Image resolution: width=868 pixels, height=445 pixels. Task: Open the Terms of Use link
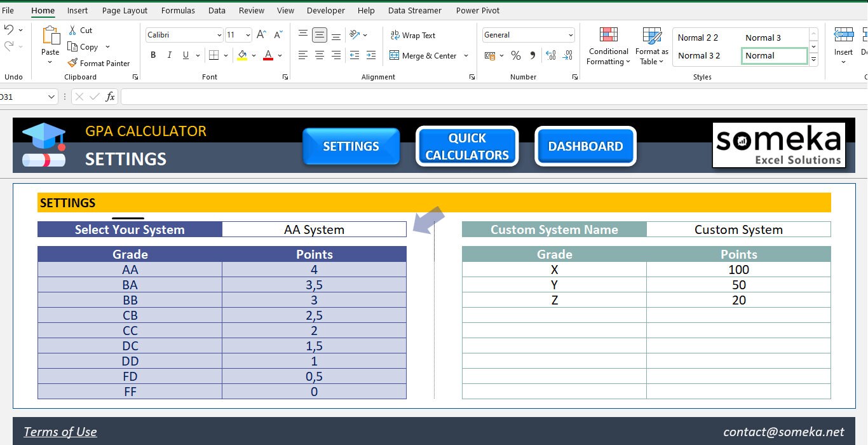click(60, 432)
